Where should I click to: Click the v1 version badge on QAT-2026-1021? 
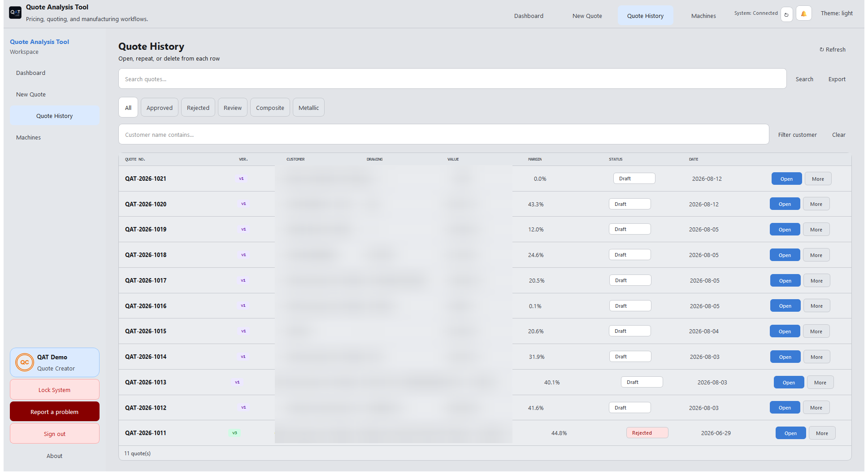click(241, 179)
